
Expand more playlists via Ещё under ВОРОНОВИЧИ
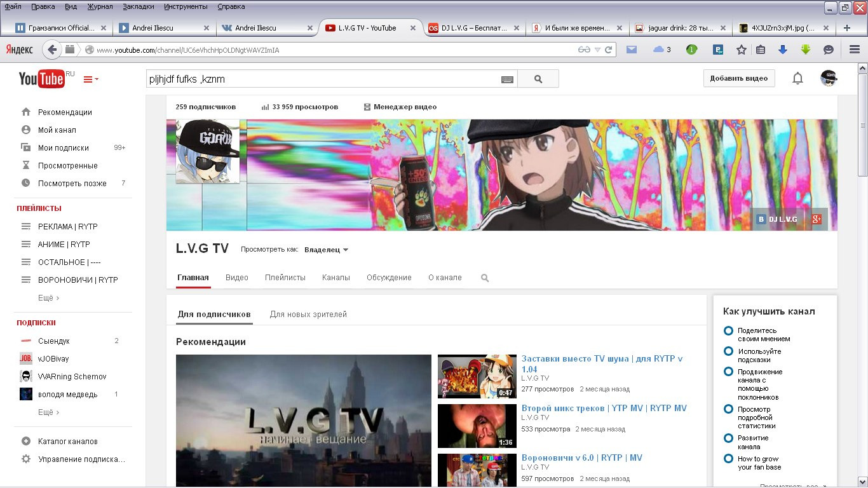coord(48,297)
